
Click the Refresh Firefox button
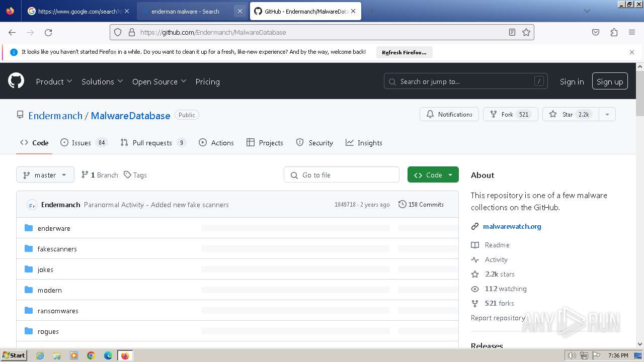point(404,52)
